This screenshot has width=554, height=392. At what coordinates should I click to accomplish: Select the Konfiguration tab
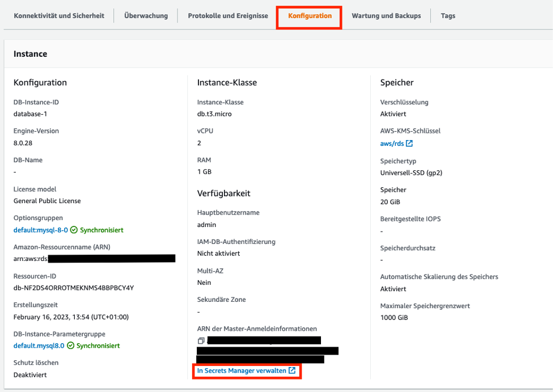[310, 16]
